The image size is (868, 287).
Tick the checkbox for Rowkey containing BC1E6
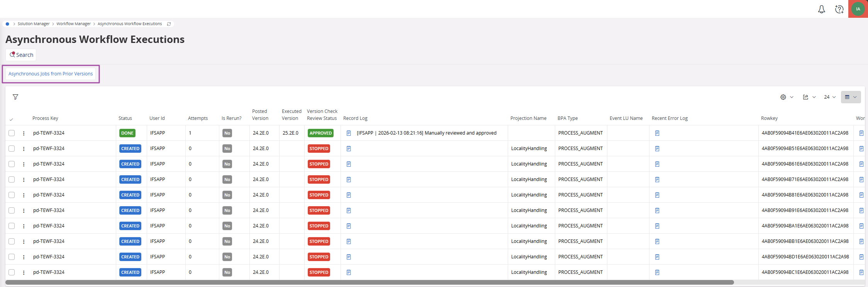(x=12, y=272)
